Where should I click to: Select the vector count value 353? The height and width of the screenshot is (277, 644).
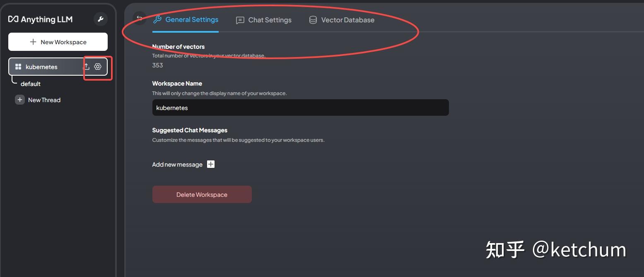[157, 65]
